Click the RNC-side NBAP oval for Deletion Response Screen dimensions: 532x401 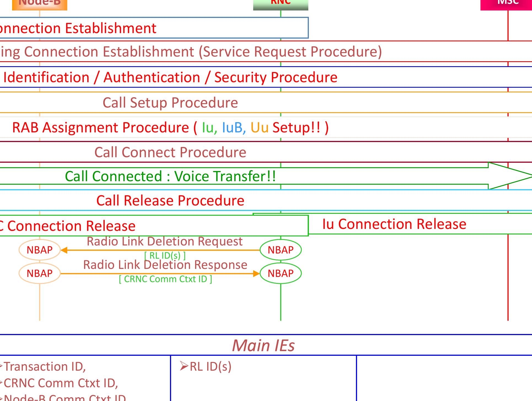tap(280, 273)
